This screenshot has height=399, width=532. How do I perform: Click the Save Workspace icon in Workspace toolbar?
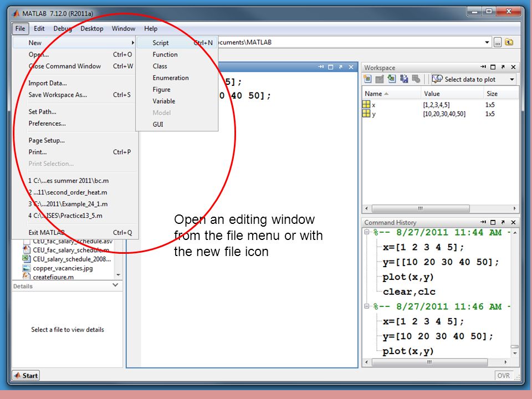(404, 79)
